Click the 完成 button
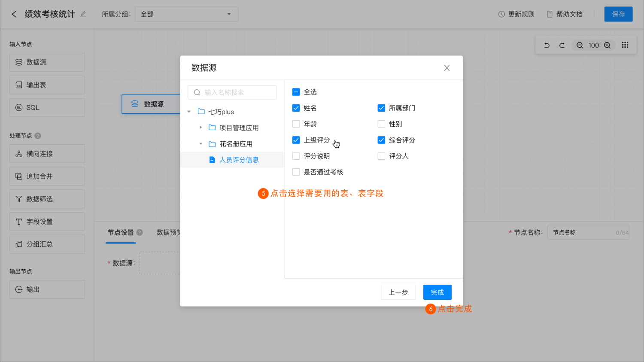 pyautogui.click(x=437, y=292)
